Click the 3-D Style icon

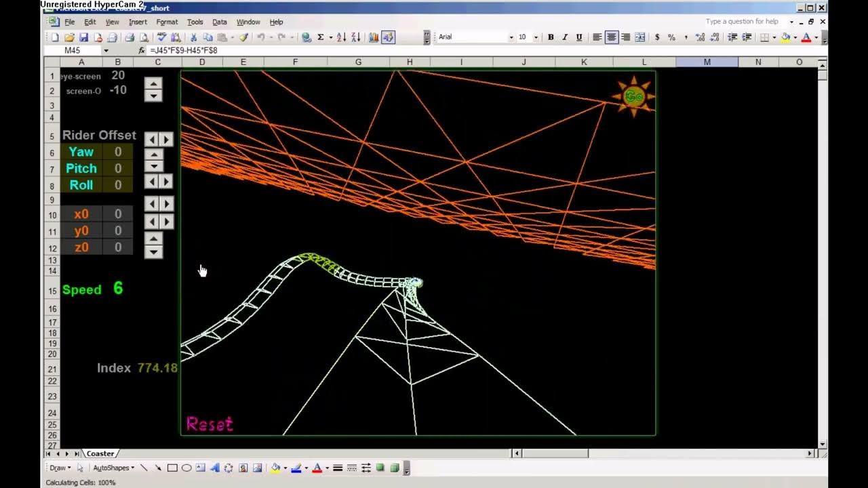coord(395,468)
